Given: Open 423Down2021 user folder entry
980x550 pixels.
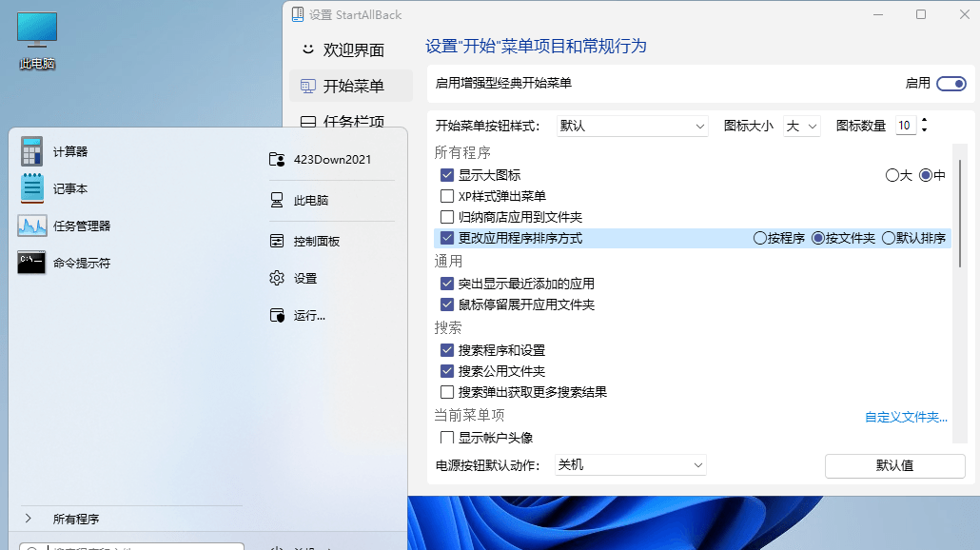Looking at the screenshot, I should coord(332,159).
